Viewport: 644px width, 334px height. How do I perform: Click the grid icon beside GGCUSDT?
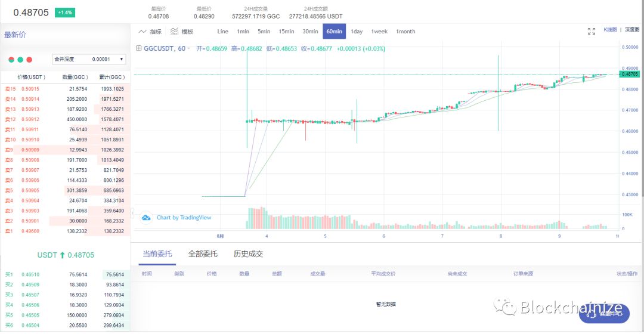pyautogui.click(x=139, y=48)
